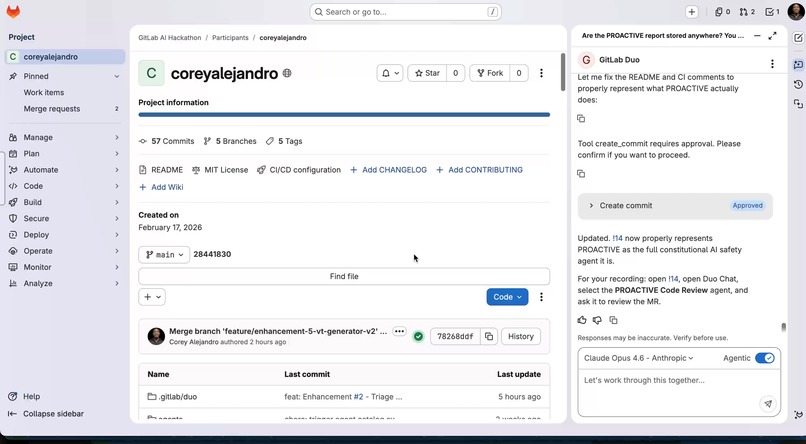This screenshot has width=806, height=444.
Task: Star the coreyalejandro project
Action: point(427,73)
